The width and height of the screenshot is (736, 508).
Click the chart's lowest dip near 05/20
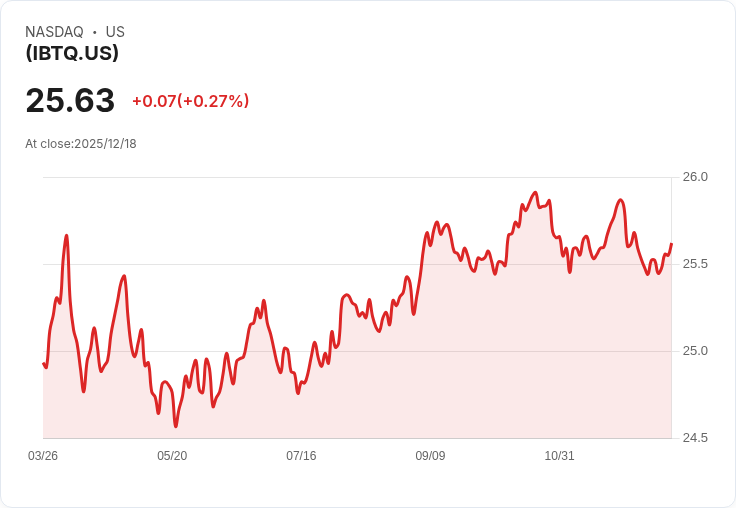point(176,426)
